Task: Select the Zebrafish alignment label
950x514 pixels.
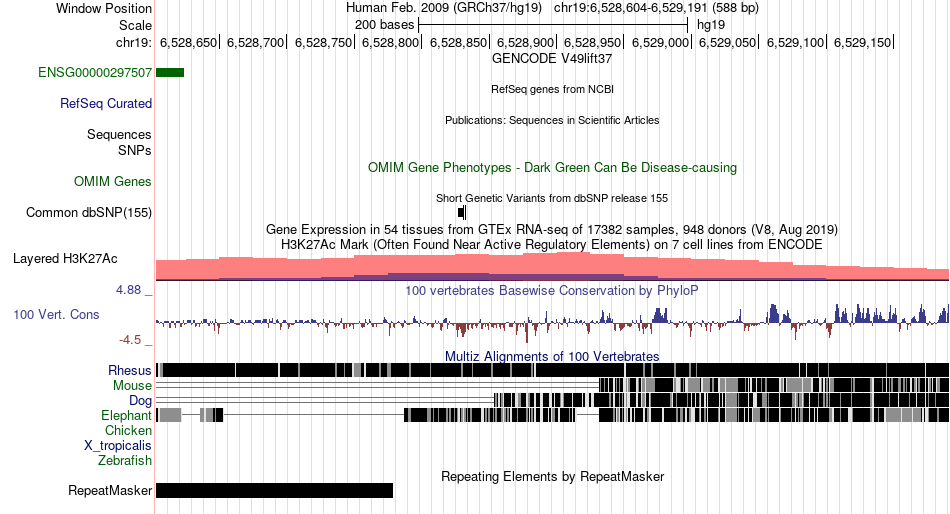Action: pos(125,461)
